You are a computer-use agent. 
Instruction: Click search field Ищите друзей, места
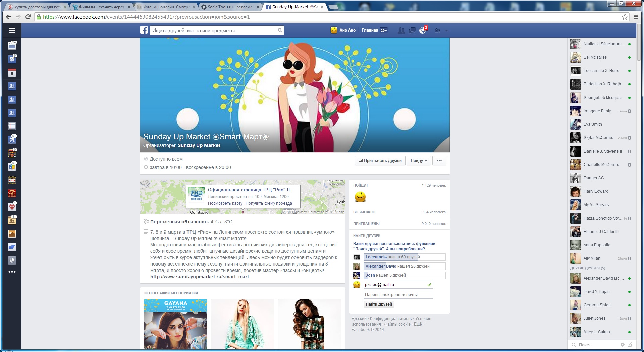213,31
